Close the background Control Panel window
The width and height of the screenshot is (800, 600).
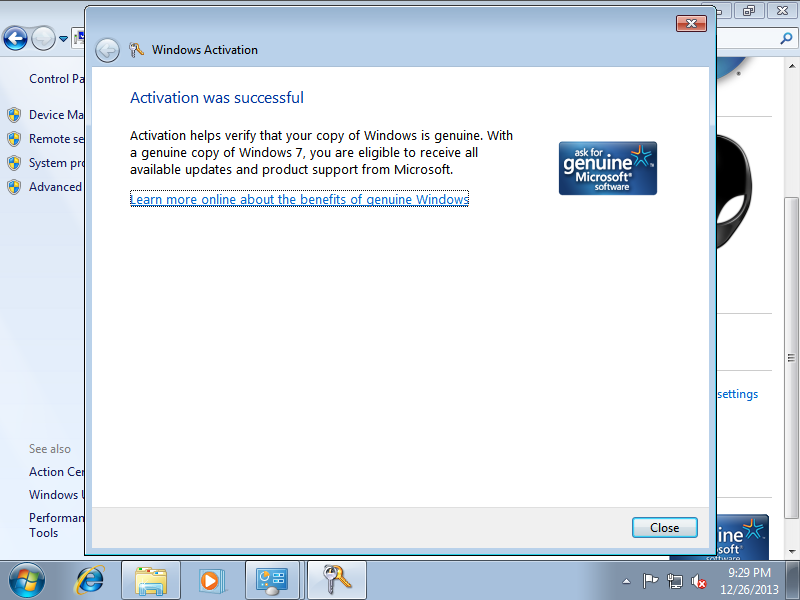click(x=782, y=10)
